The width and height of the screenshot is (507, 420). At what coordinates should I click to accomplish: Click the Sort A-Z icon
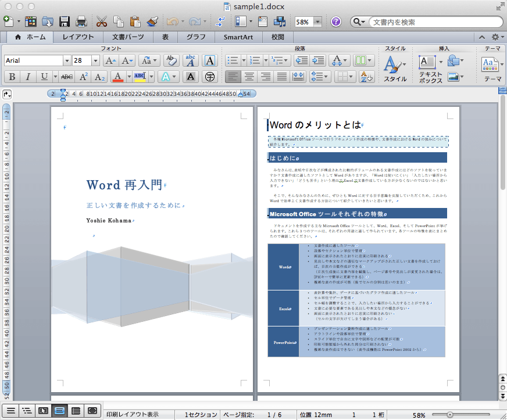click(366, 77)
